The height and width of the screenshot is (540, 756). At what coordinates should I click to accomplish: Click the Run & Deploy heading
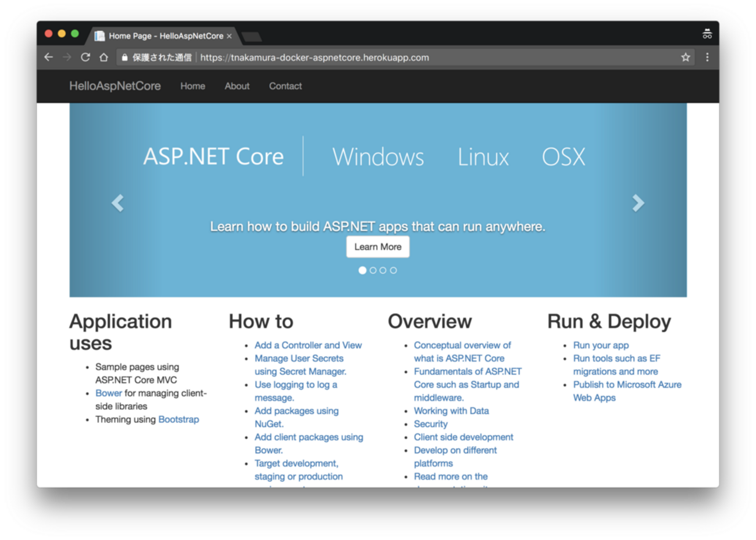(609, 321)
